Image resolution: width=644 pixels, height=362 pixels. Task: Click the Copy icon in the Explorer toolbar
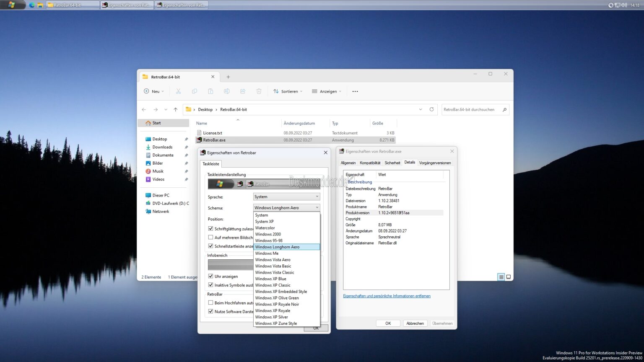click(194, 91)
